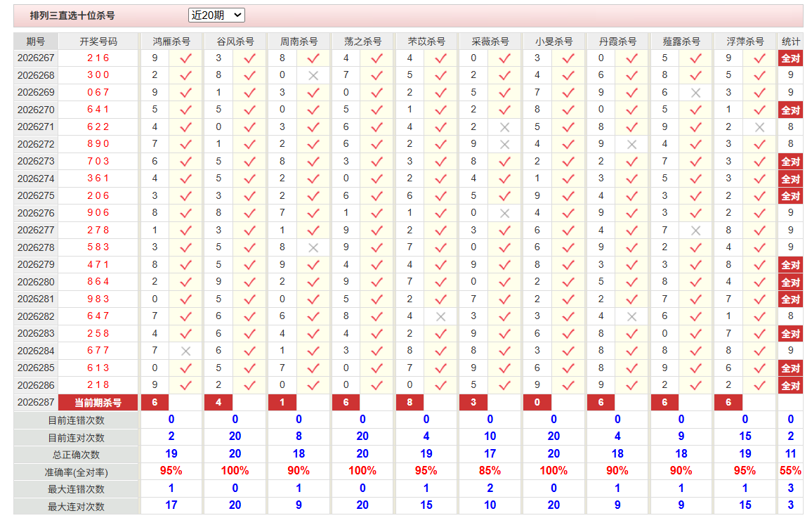Screen dimensions: 812x518
Task: Click the 全对 badge for period 2026270
Action: [x=790, y=110]
